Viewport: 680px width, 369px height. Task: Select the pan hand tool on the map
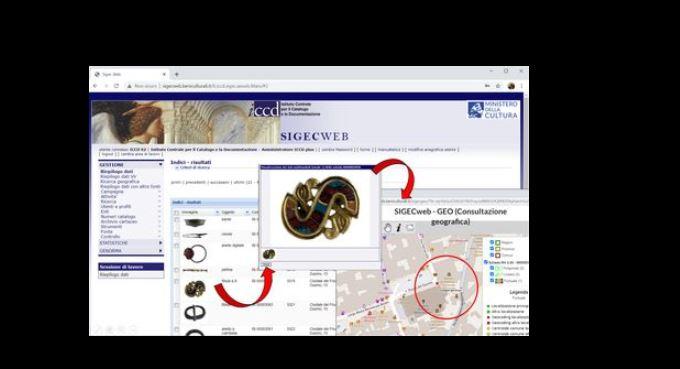388,227
